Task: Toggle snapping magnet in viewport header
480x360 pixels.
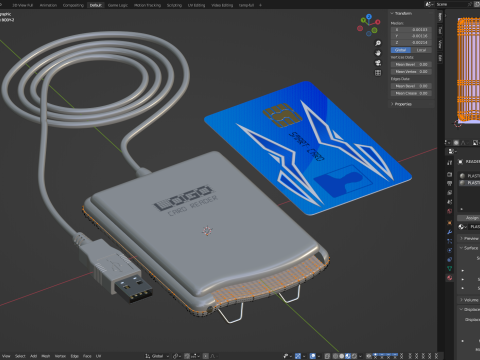Action: [x=187, y=356]
